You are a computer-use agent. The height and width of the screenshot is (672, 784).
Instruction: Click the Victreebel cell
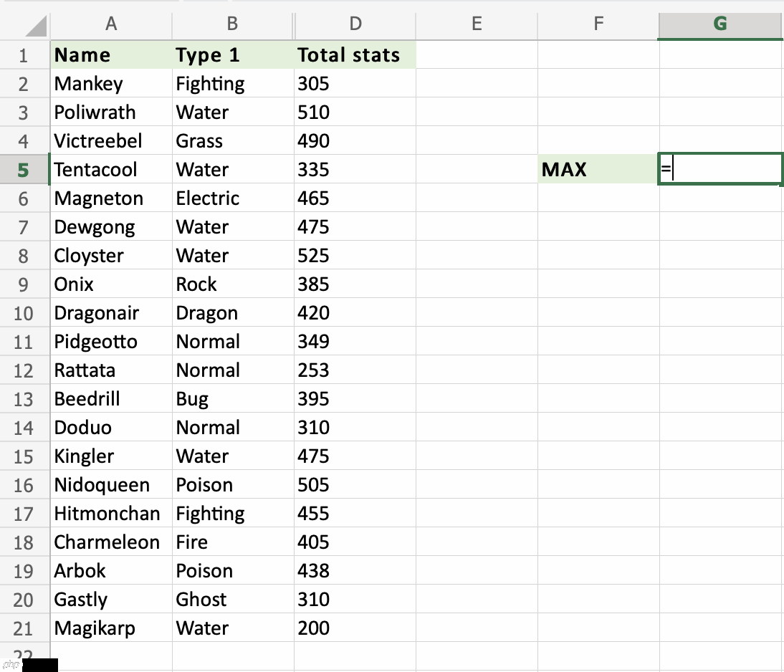(x=111, y=141)
